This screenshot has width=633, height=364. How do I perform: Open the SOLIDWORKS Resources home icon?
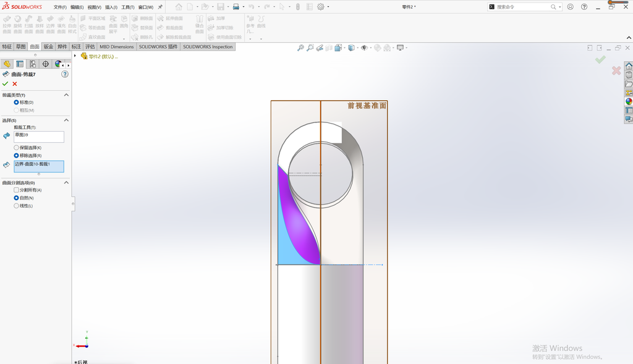pos(629,66)
